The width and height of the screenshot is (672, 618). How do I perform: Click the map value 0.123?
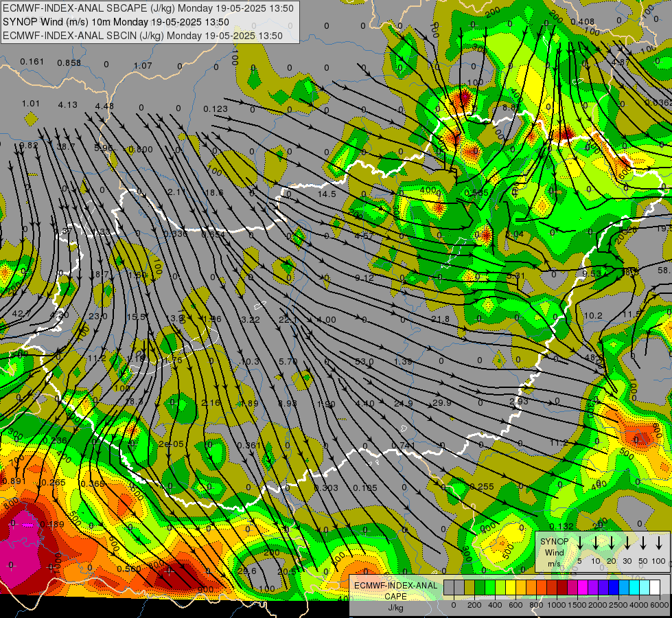(x=216, y=108)
